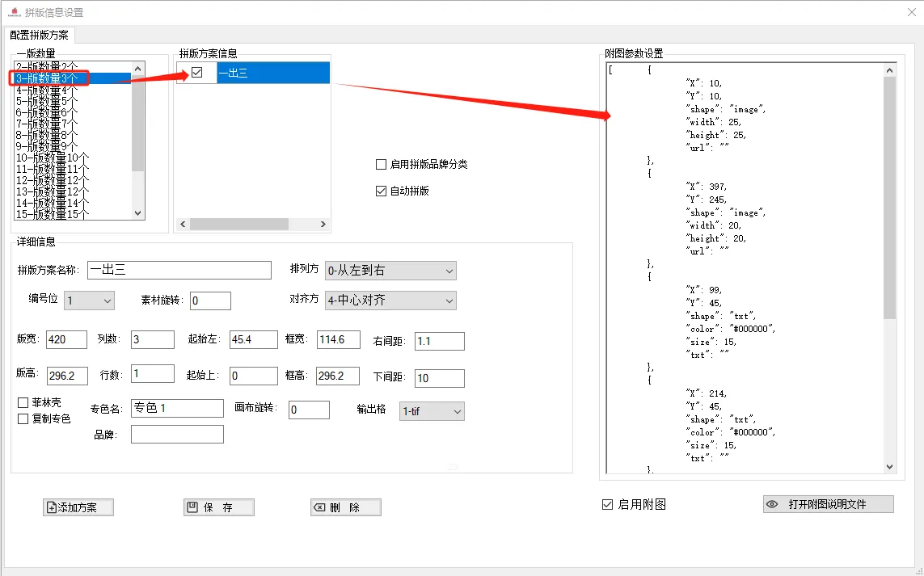The width and height of the screenshot is (924, 576).
Task: Click 打开附图说明文件 button
Action: (x=828, y=504)
